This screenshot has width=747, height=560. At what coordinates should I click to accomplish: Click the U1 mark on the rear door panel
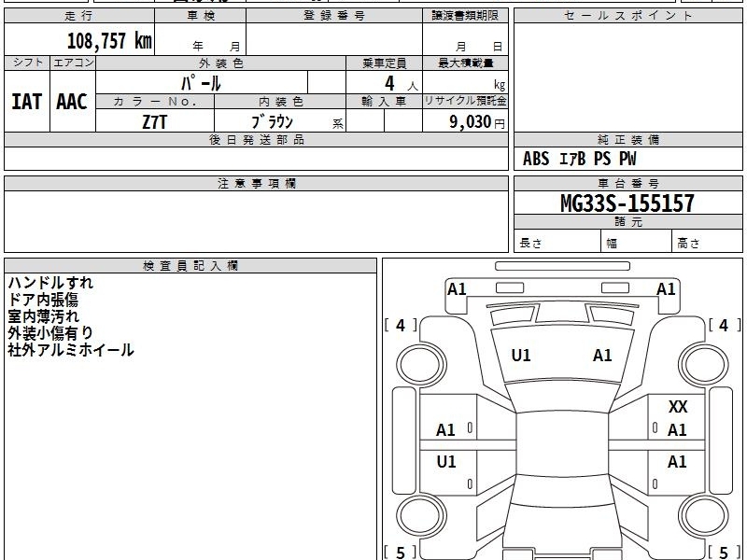tap(446, 462)
